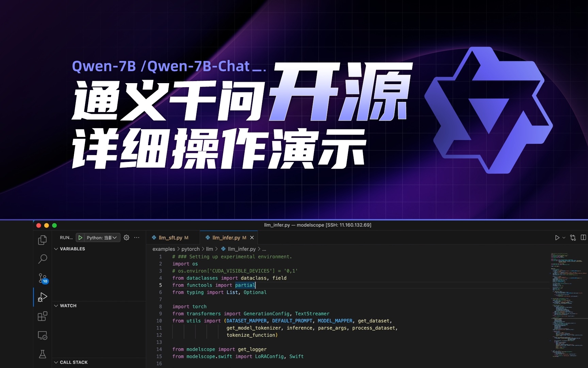Viewport: 588px width, 368px height.
Task: Open breadcrumb symbol ellipsis
Action: [264, 249]
